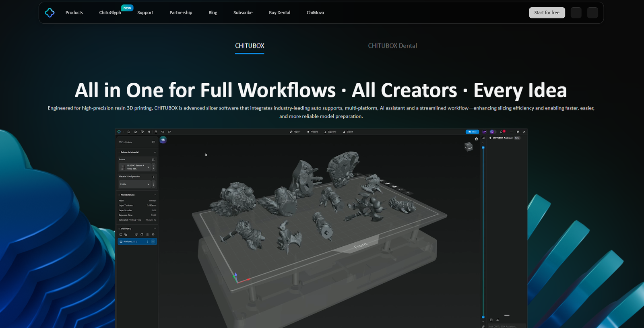Viewport: 644px width, 328px height.
Task: Open the Products menu
Action: [x=74, y=12]
